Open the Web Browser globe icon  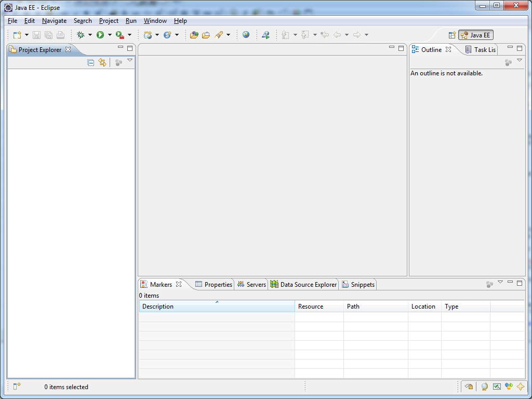246,35
